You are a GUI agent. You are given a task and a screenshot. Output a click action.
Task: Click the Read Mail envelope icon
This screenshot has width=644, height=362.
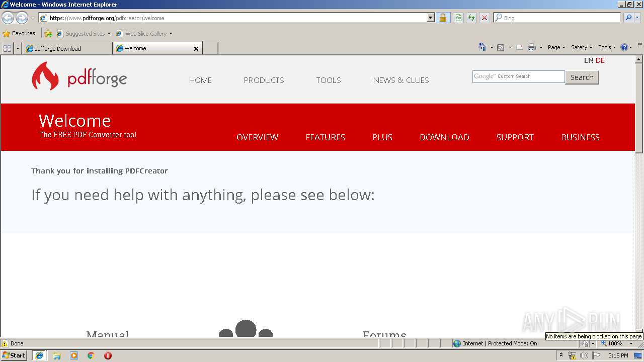click(520, 47)
